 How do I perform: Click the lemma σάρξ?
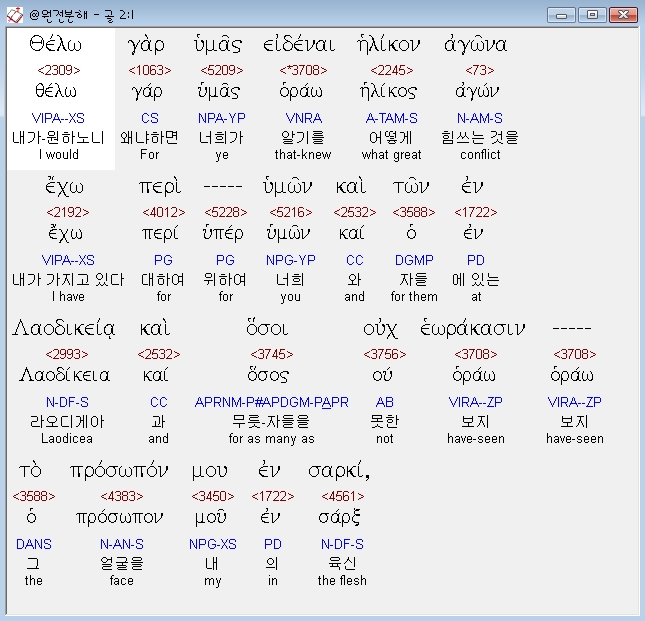pos(340,517)
